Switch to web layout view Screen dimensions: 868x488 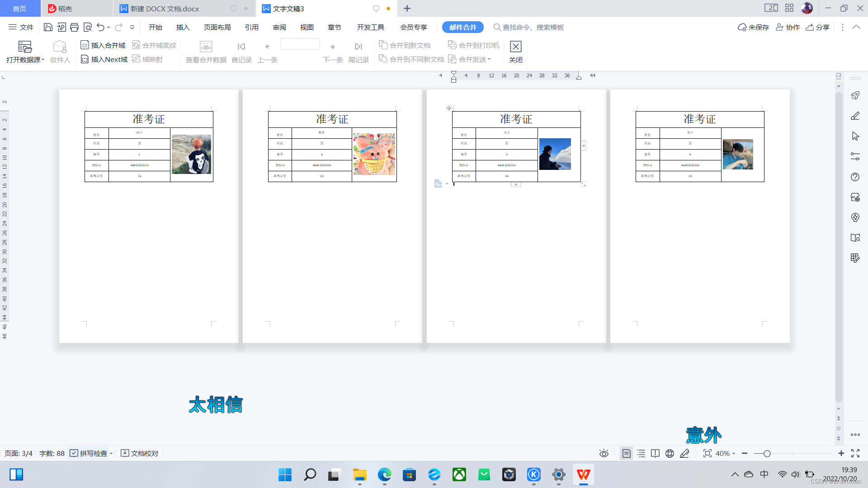tap(670, 453)
